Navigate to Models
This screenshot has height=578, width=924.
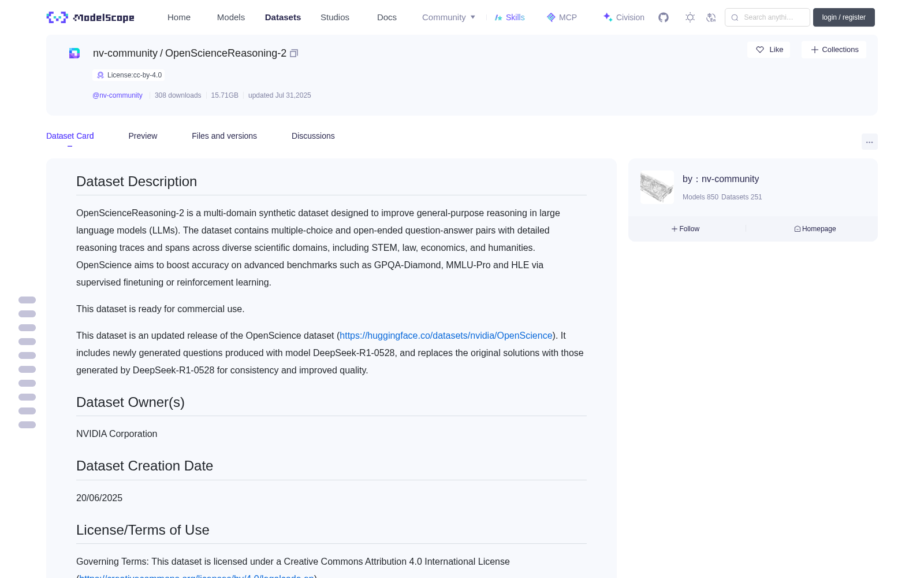pyautogui.click(x=231, y=17)
